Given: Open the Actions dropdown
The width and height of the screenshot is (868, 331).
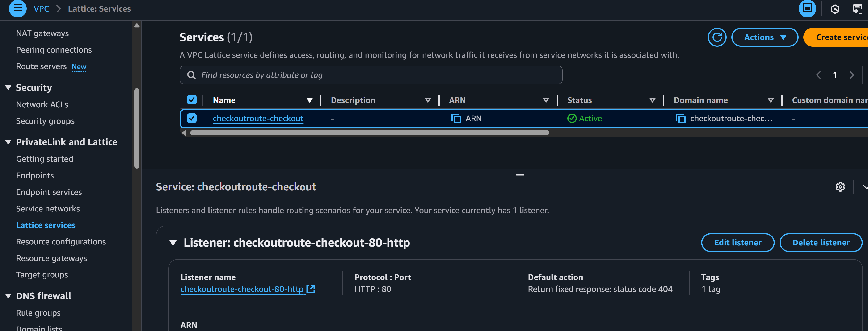Looking at the screenshot, I should coord(765,37).
